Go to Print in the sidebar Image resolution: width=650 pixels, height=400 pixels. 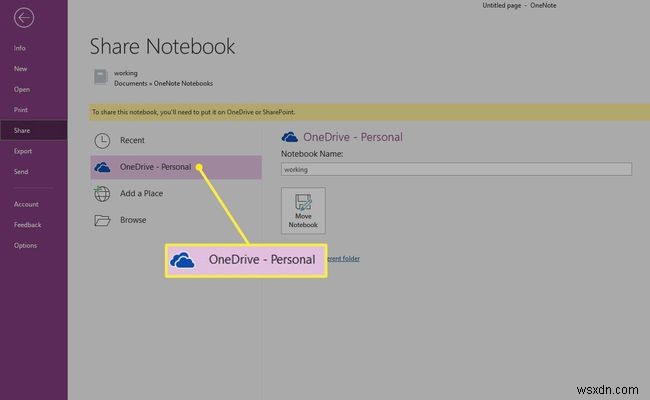click(21, 110)
